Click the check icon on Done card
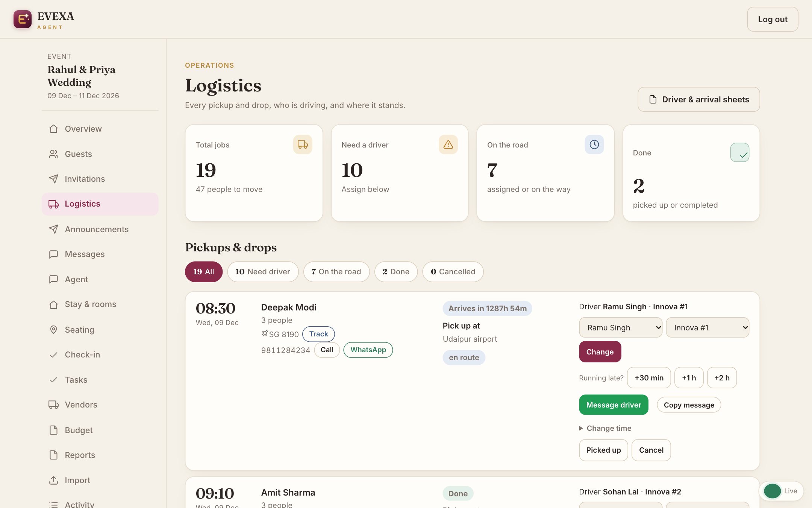812x508 pixels. (x=739, y=152)
